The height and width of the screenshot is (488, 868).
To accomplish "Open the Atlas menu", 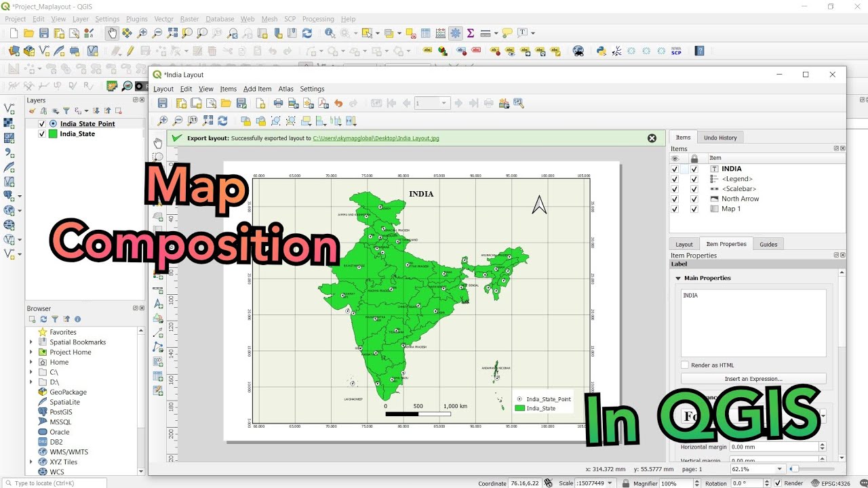I will (x=285, y=89).
